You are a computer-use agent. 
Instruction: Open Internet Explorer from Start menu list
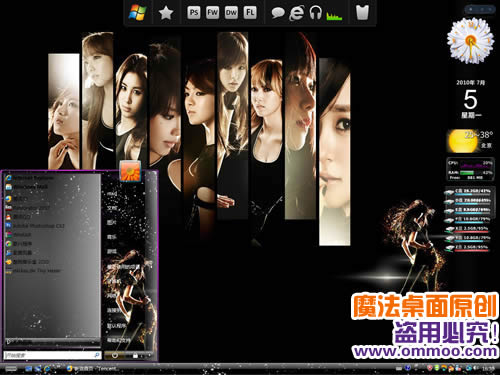pyautogui.click(x=29, y=178)
